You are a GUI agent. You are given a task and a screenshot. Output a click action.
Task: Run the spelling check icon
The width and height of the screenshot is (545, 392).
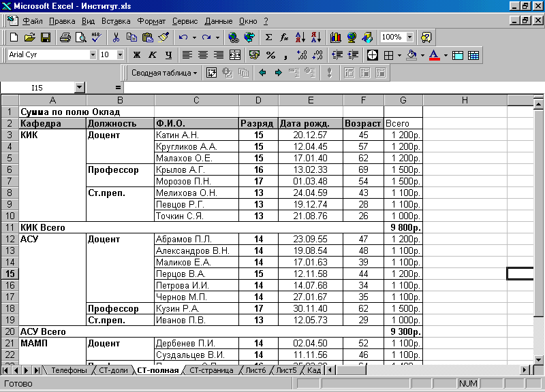click(97, 37)
